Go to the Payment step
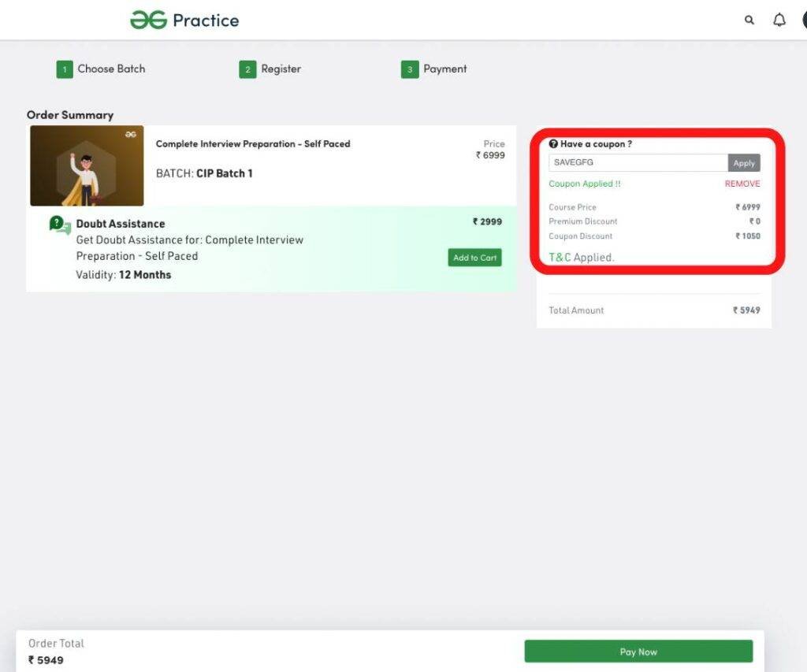The height and width of the screenshot is (672, 807). (444, 69)
